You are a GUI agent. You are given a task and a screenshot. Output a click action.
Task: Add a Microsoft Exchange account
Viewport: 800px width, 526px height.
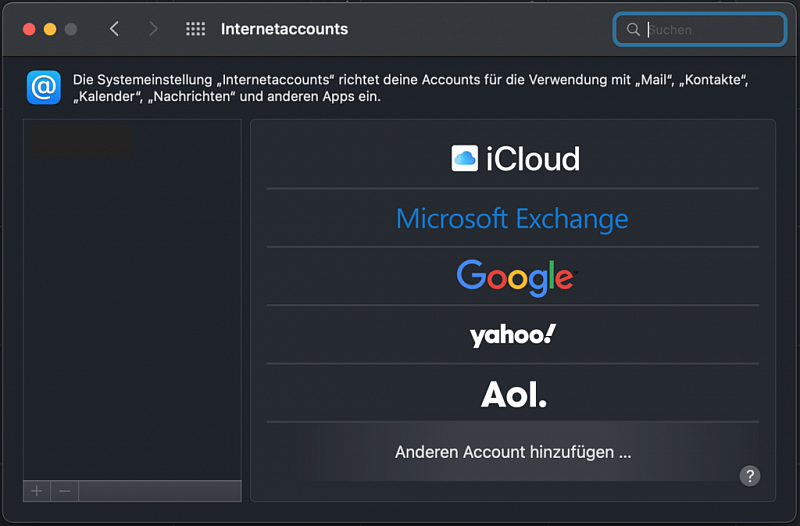pos(513,218)
